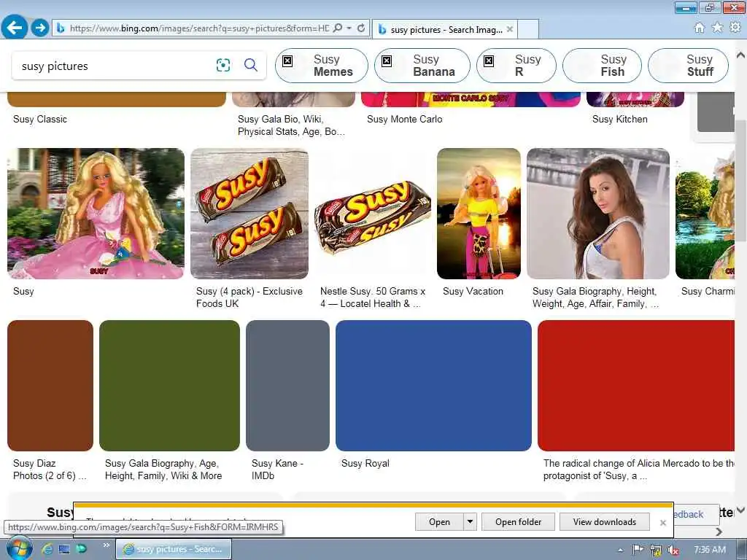Click the address bar URL field
This screenshot has height=560, width=747.
[199, 28]
